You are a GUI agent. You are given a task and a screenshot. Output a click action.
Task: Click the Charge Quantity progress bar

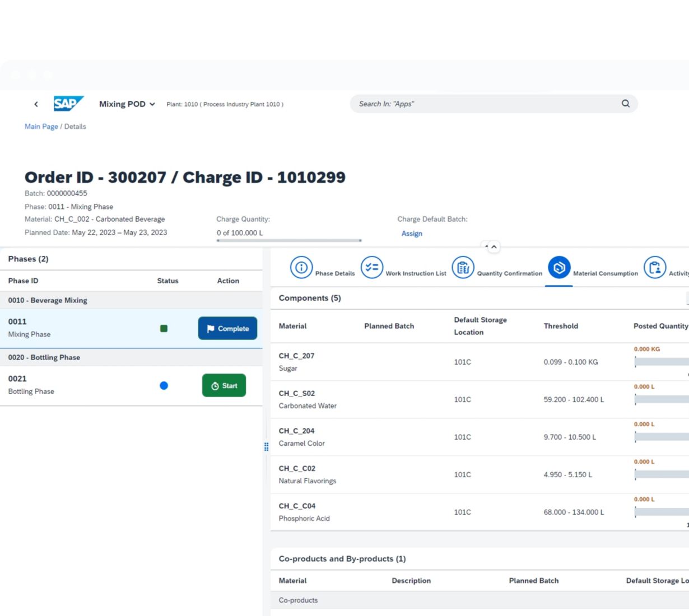point(289,241)
